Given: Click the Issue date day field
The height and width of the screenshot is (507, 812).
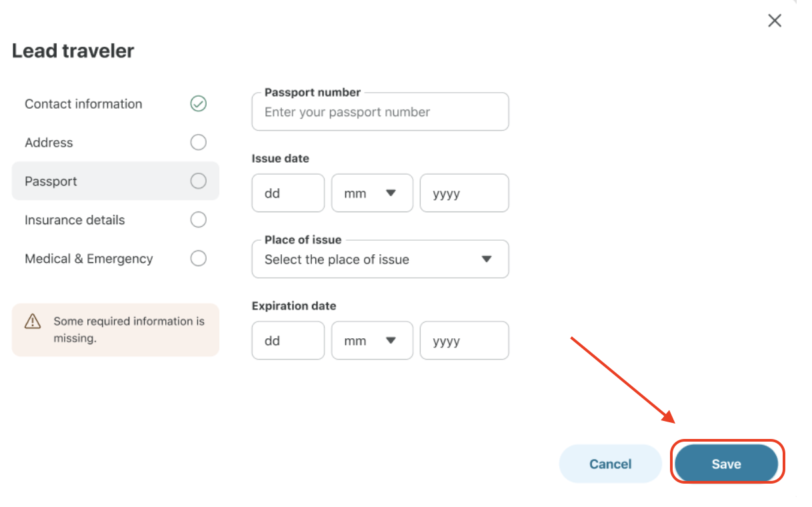Looking at the screenshot, I should click(x=288, y=193).
